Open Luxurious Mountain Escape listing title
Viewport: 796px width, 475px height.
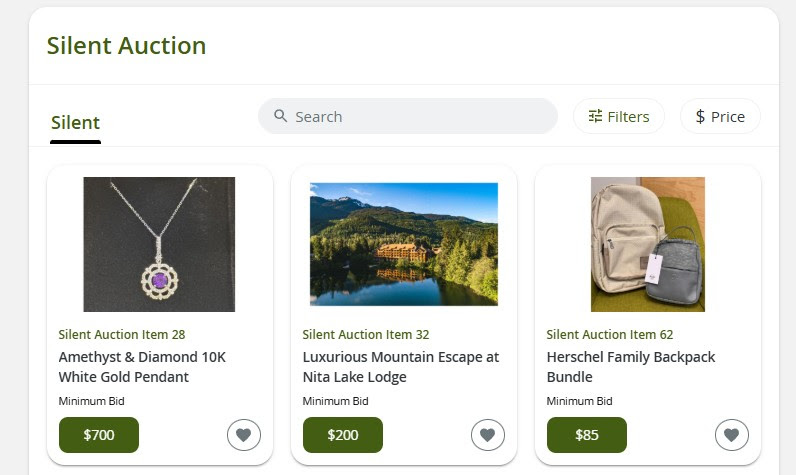pyautogui.click(x=400, y=367)
